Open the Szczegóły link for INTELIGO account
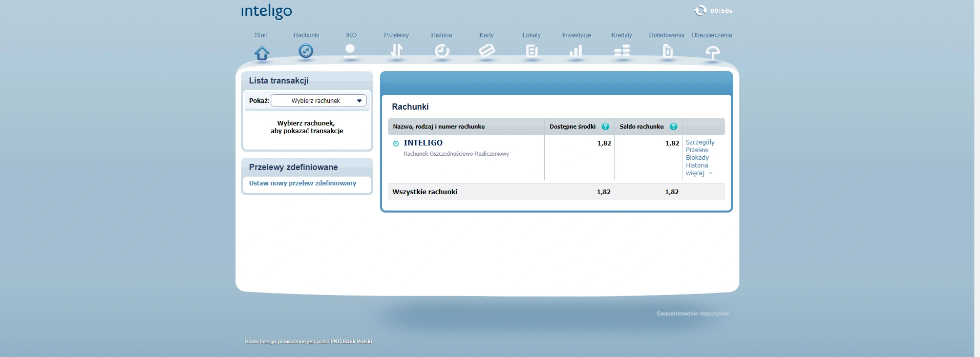 tap(700, 142)
